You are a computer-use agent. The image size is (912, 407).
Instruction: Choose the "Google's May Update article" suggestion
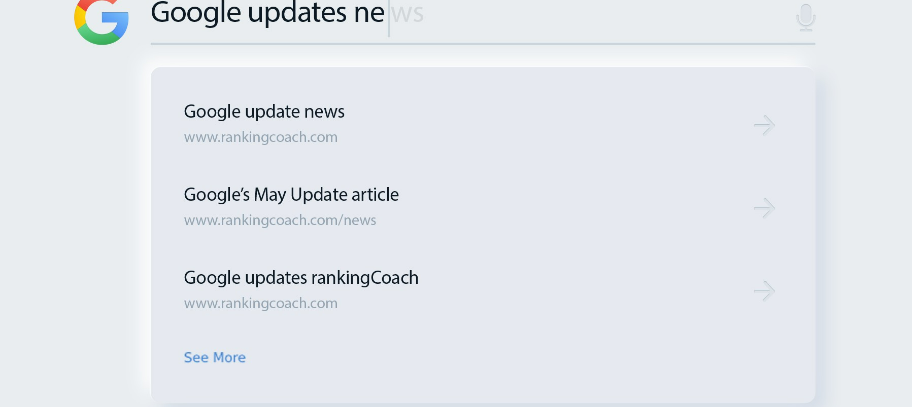coord(291,194)
